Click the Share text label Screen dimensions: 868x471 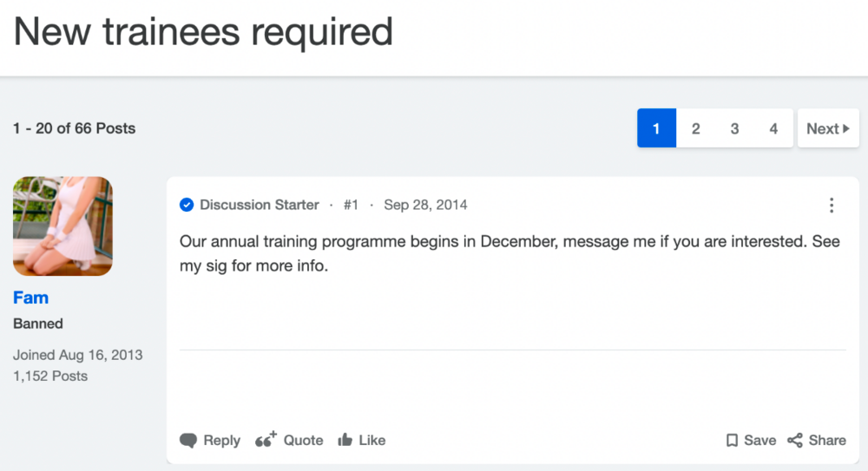827,441
